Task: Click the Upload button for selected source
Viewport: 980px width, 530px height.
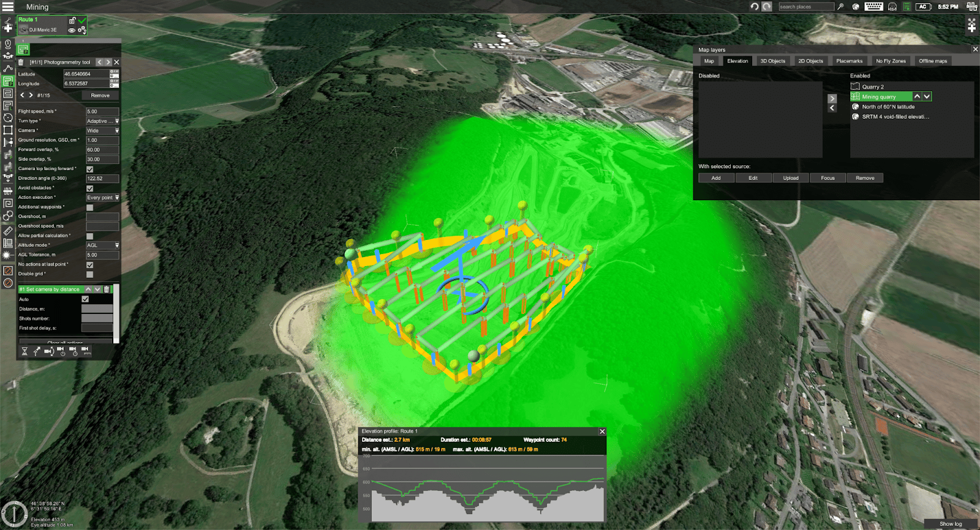Action: coord(790,178)
